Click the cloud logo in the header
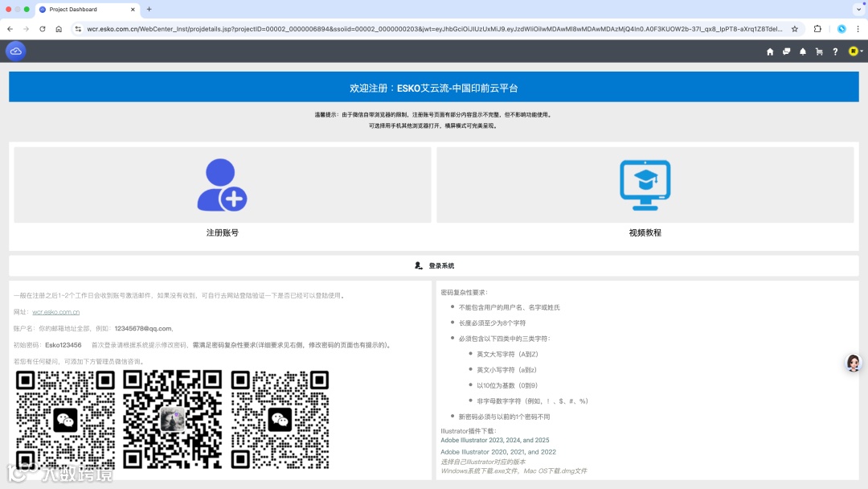868x489 pixels. (15, 51)
